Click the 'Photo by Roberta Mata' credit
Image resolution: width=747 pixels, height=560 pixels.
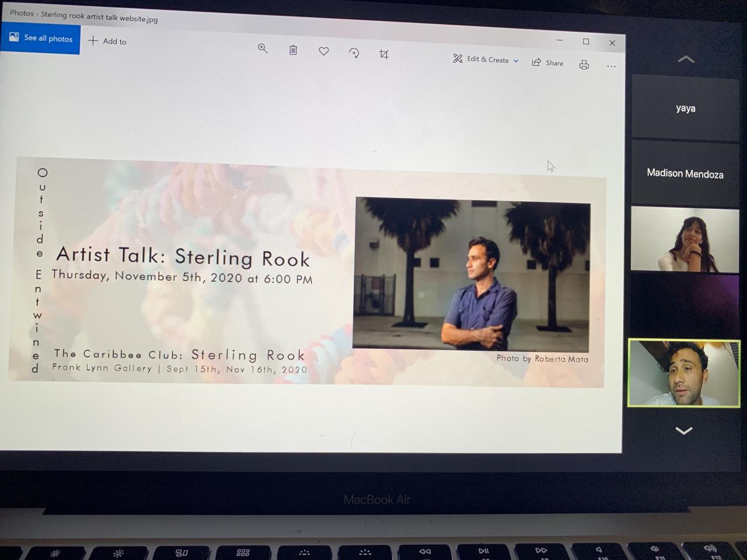click(x=542, y=358)
